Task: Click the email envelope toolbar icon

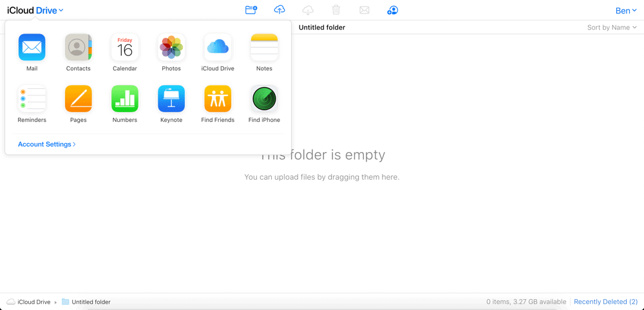Action: (365, 10)
